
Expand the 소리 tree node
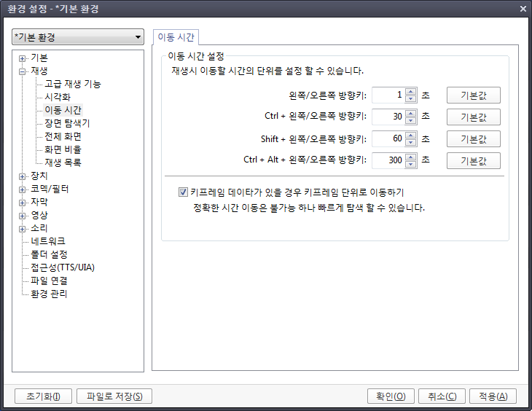click(x=23, y=229)
